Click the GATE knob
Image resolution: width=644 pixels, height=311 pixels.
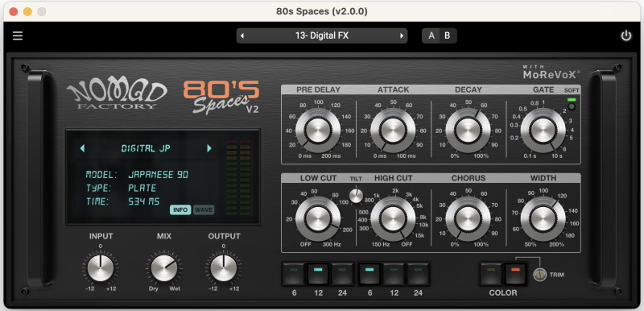543,131
